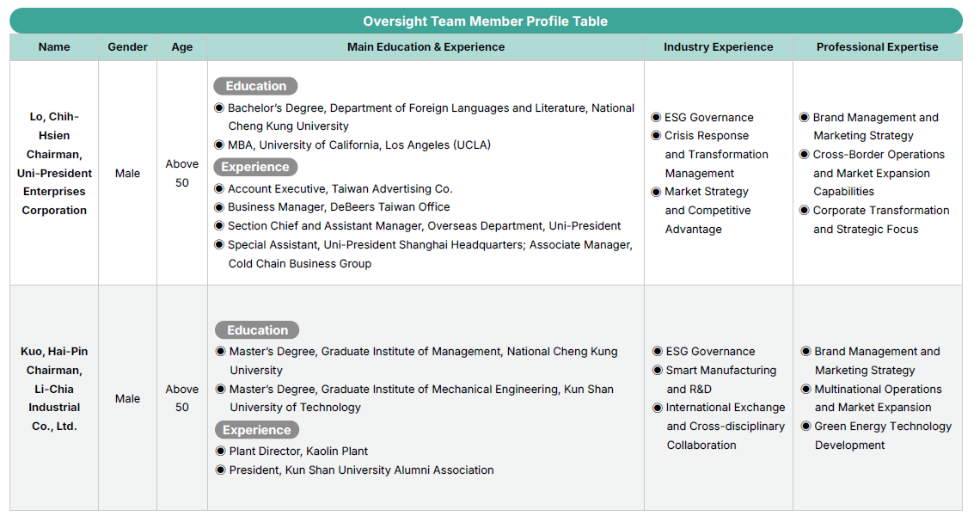980x516 pixels.
Task: Click the "Industry Experience" column header
Action: (718, 47)
